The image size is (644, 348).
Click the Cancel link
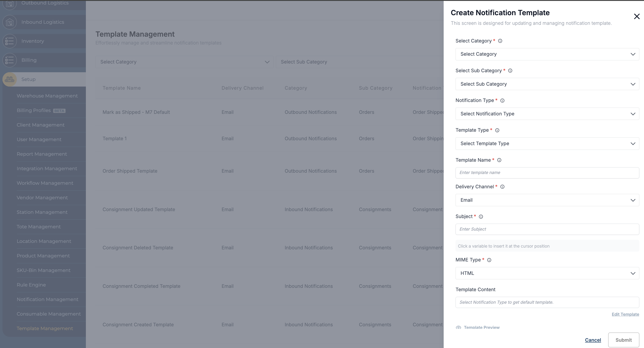593,340
